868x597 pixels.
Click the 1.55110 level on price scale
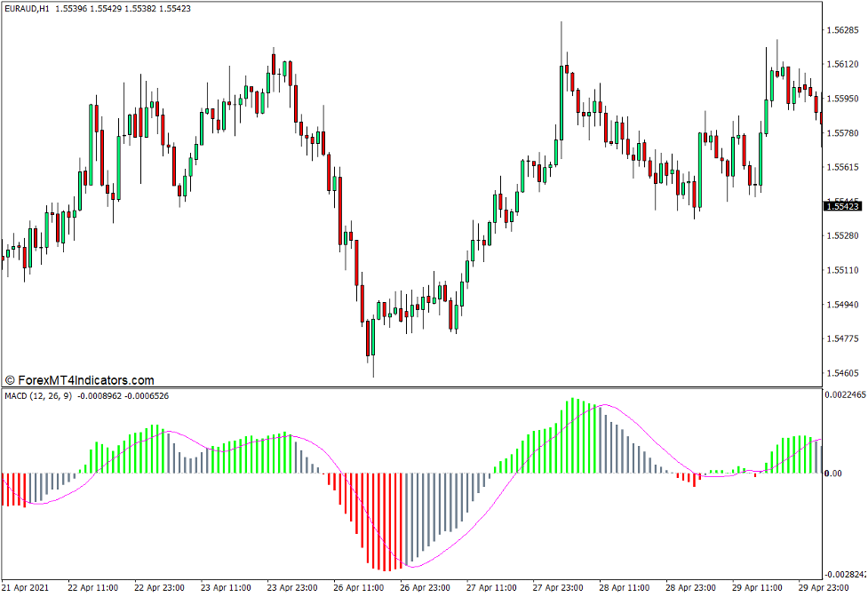[x=840, y=270]
